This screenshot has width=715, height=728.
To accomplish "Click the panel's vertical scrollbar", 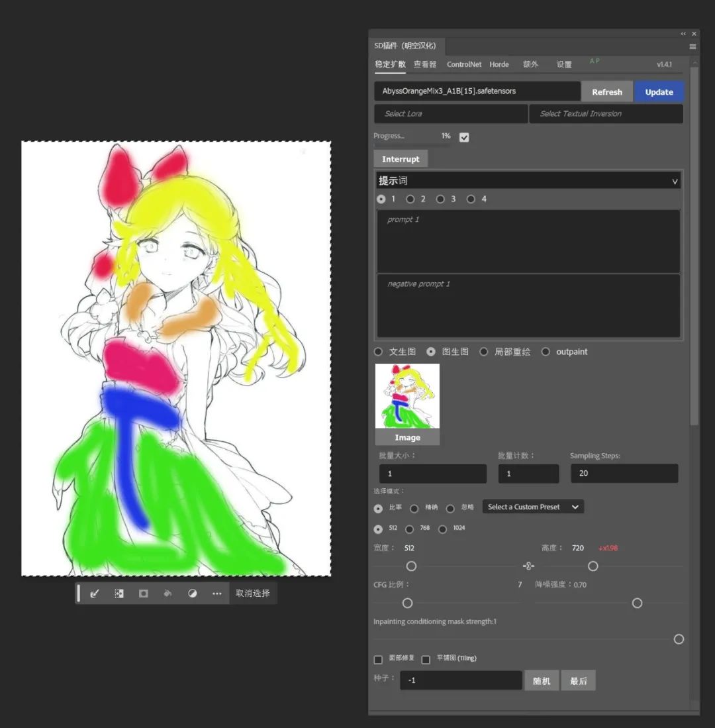I will pyautogui.click(x=694, y=246).
